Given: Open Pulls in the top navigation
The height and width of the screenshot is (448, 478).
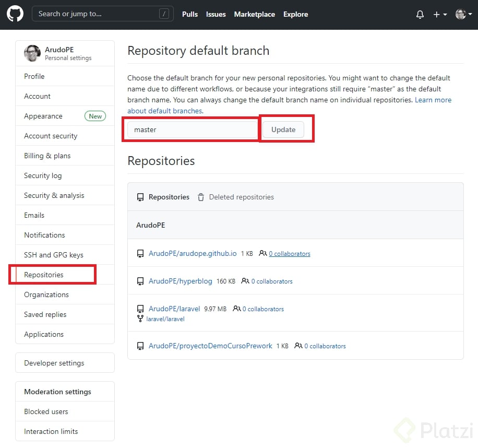Looking at the screenshot, I should click(190, 14).
